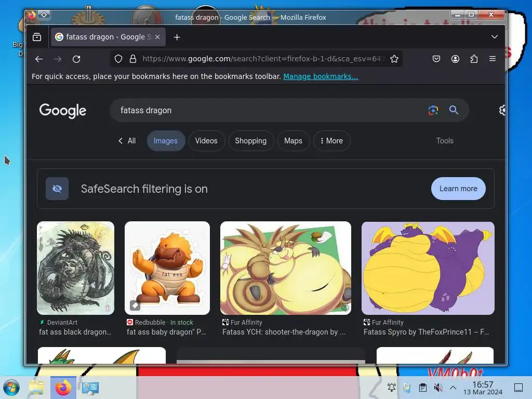Image resolution: width=532 pixels, height=399 pixels.
Task: Click the clipboard tray icon
Action: (x=423, y=387)
